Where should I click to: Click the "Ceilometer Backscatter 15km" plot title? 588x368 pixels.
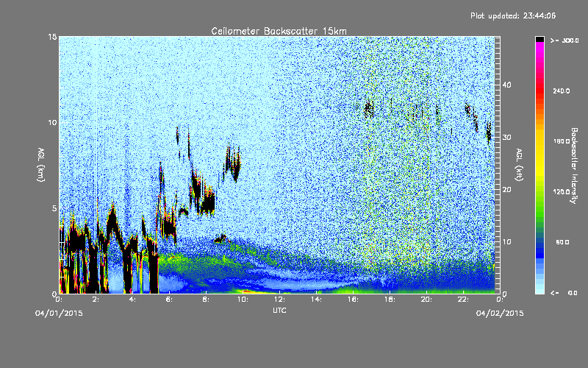pyautogui.click(x=279, y=31)
